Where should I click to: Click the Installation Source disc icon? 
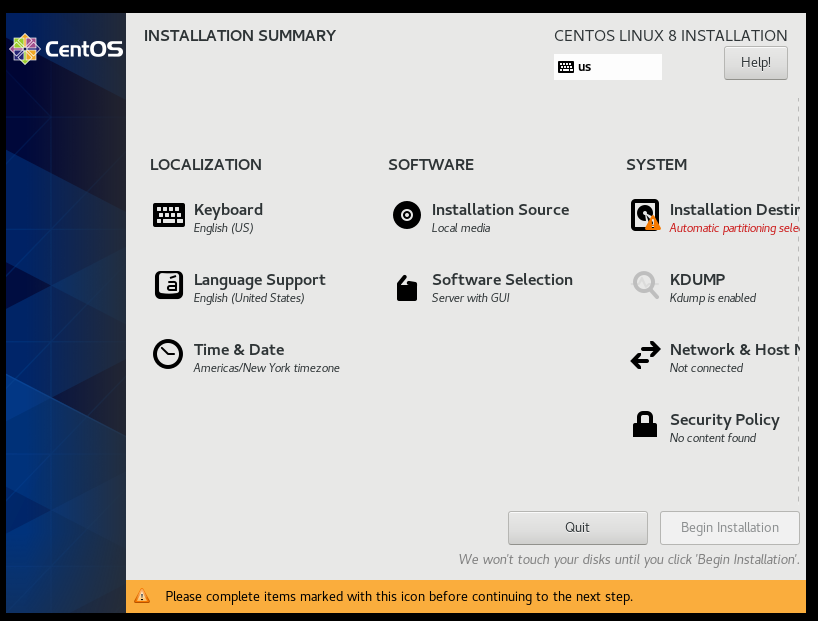[x=407, y=215]
